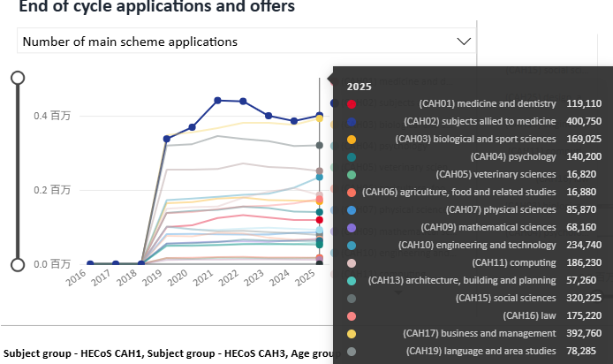Click the blue physical sciences color dot
The height and width of the screenshot is (364, 613).
pos(352,209)
